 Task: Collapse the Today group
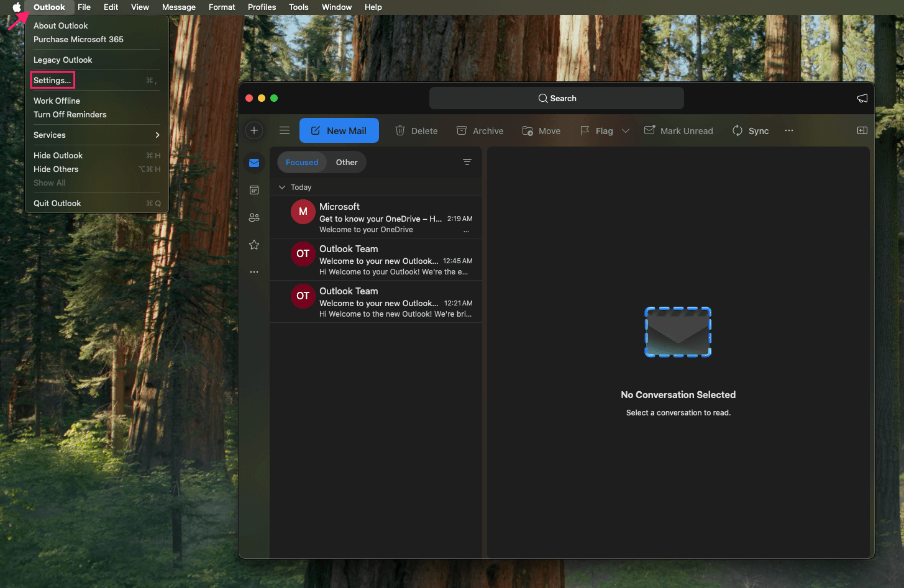pos(282,187)
